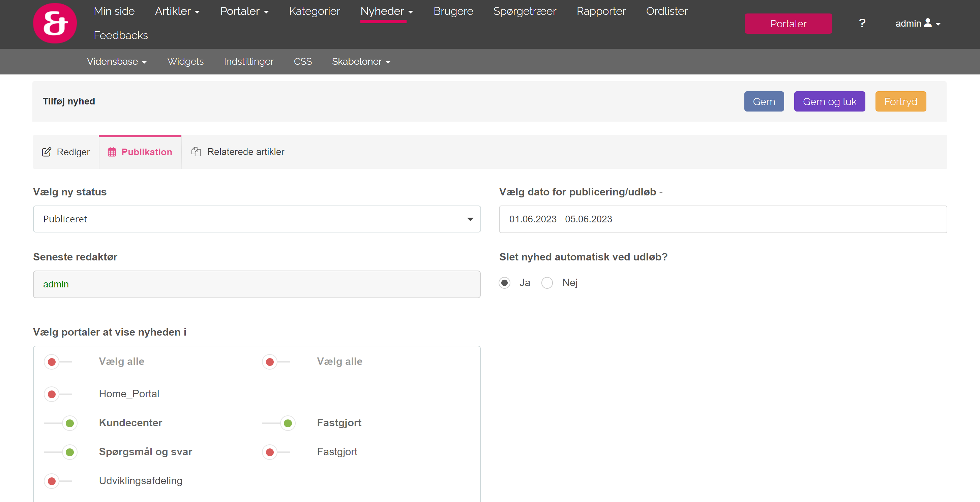980x502 pixels.
Task: Expand the Vidensbase submenu dropdown
Action: point(116,62)
